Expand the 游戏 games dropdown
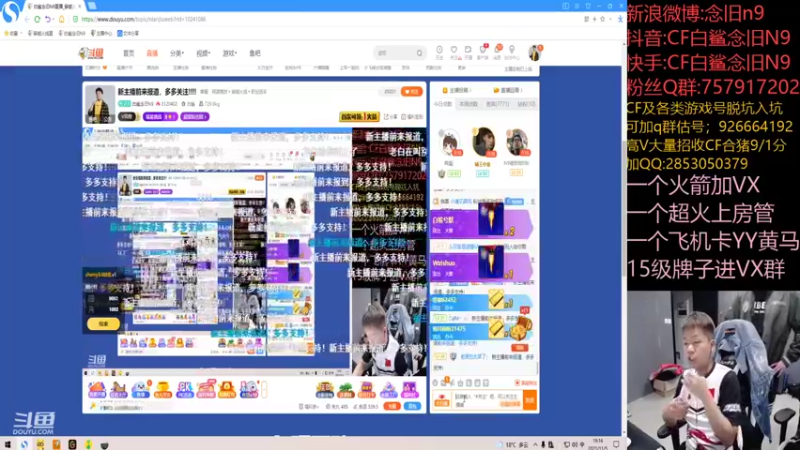Viewport: 800px width, 450px height. point(230,53)
